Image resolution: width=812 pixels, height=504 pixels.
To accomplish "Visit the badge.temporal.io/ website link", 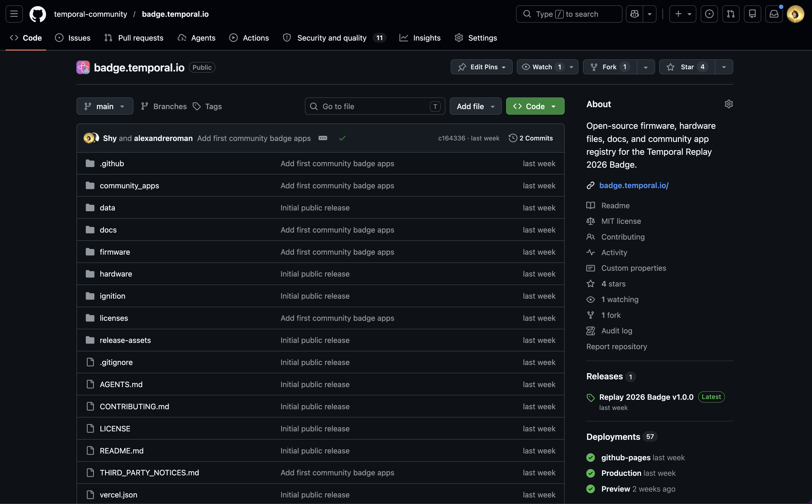I will [x=634, y=185].
